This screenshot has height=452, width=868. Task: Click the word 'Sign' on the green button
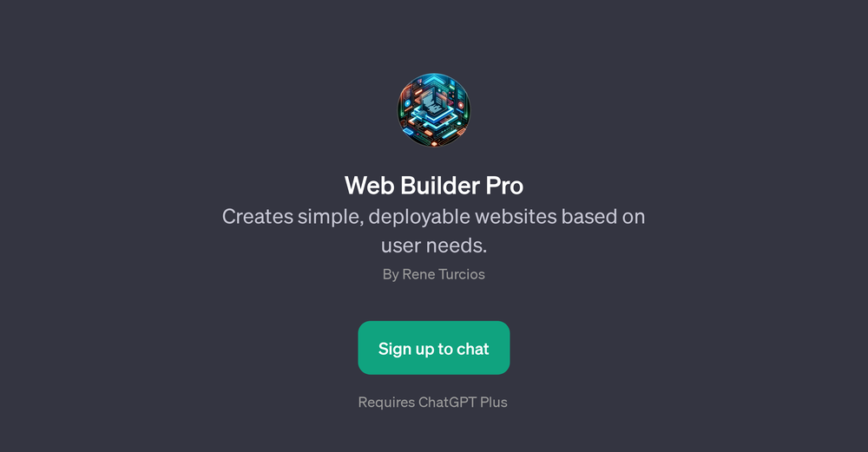pos(395,349)
